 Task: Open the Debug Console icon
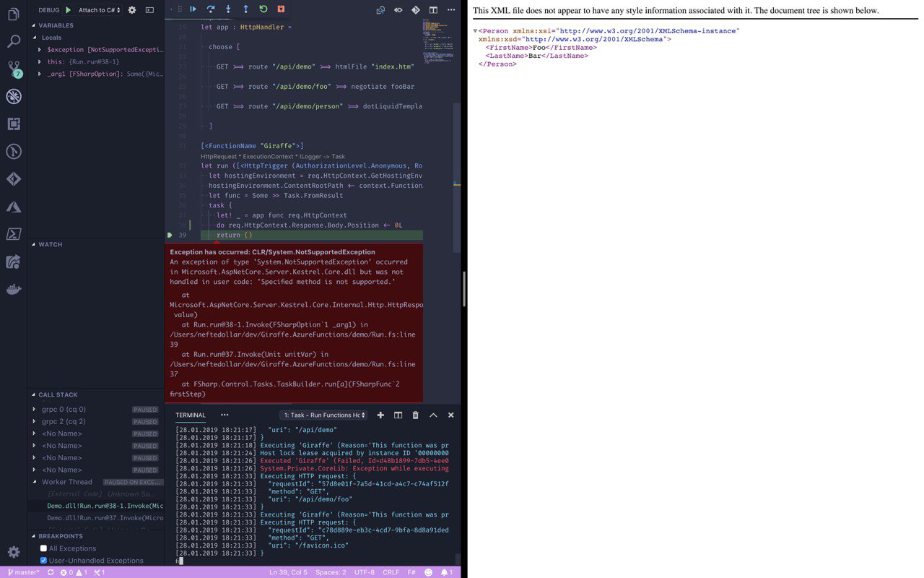click(149, 10)
